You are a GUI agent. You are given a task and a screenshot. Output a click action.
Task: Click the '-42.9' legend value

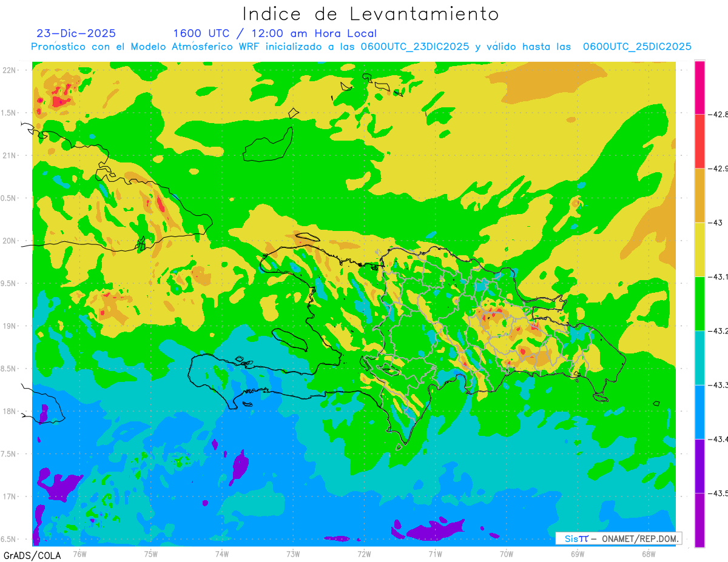click(717, 169)
